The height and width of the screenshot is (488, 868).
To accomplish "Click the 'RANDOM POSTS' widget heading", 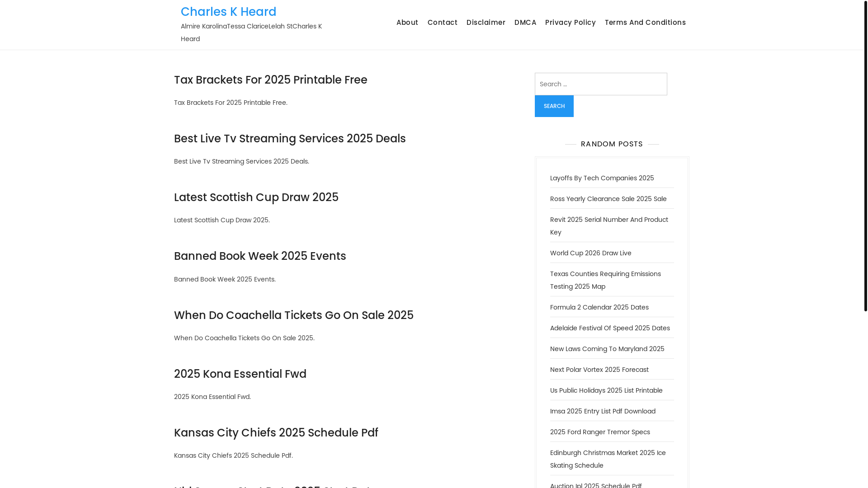I will pyautogui.click(x=612, y=144).
